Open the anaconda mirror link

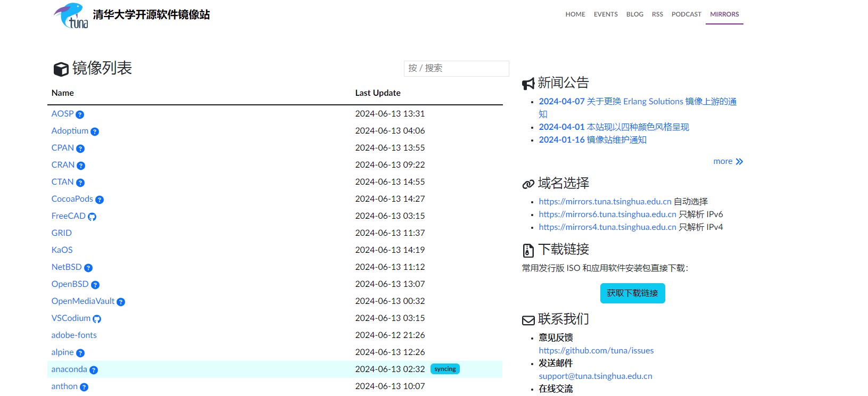[x=69, y=369]
